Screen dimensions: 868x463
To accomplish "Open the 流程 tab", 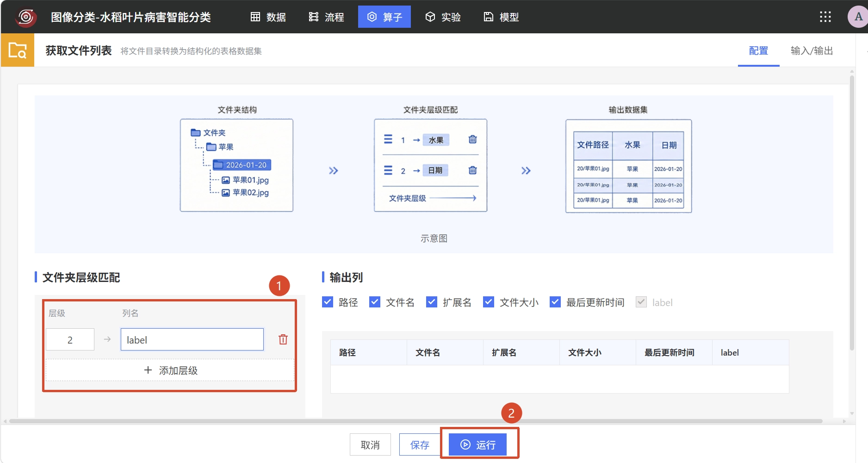I will coord(326,17).
